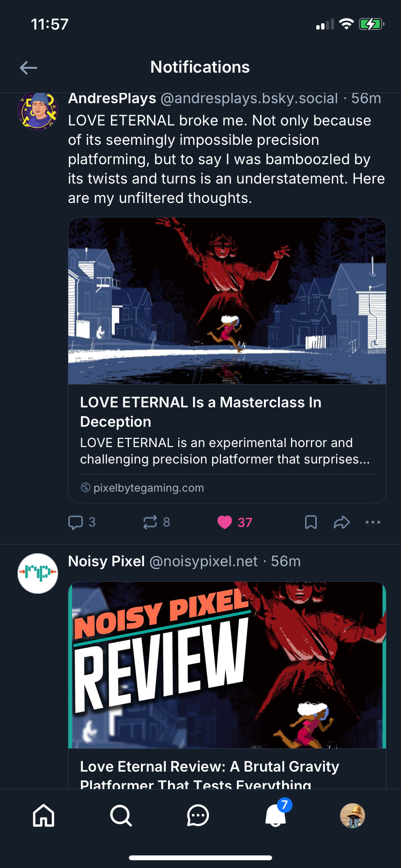Open the @noisypixel.net handle link
The image size is (401, 868).
(x=203, y=561)
